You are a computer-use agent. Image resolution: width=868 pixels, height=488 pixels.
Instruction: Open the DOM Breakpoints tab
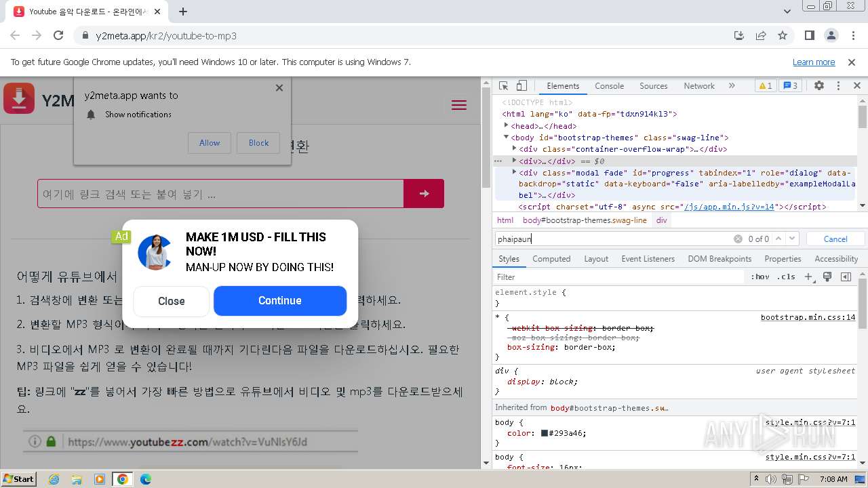click(x=719, y=259)
